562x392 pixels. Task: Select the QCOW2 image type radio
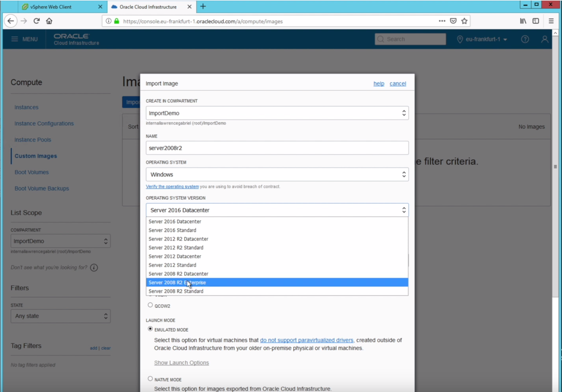click(150, 305)
